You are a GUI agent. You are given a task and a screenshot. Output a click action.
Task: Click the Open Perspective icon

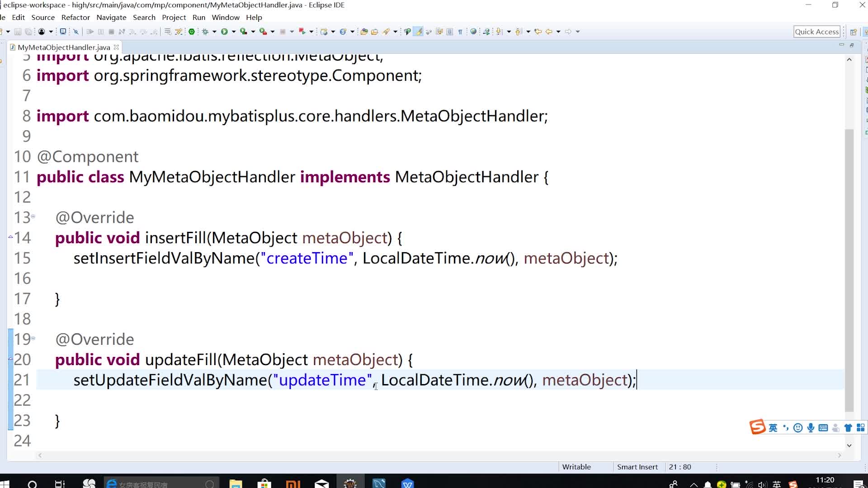coord(853,32)
